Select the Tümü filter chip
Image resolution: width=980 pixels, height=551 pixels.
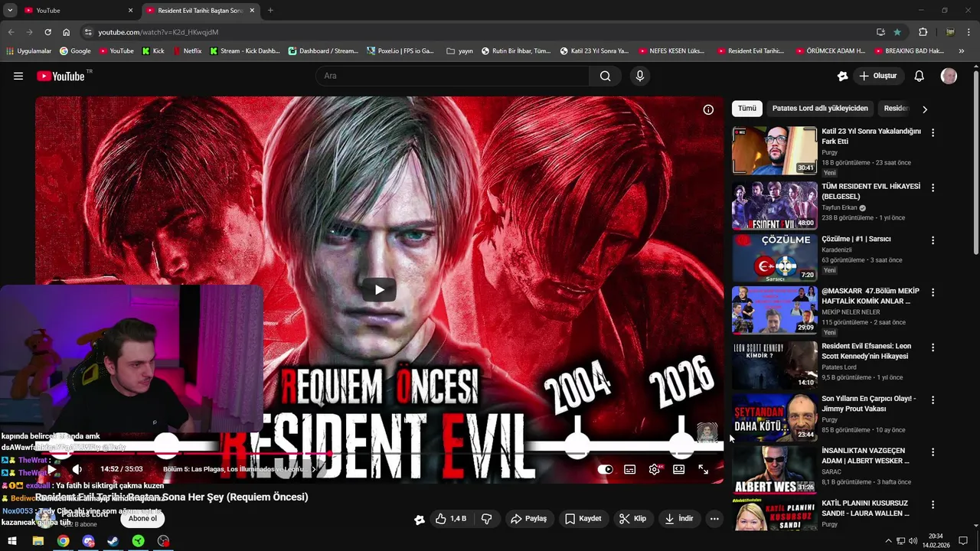tap(747, 109)
